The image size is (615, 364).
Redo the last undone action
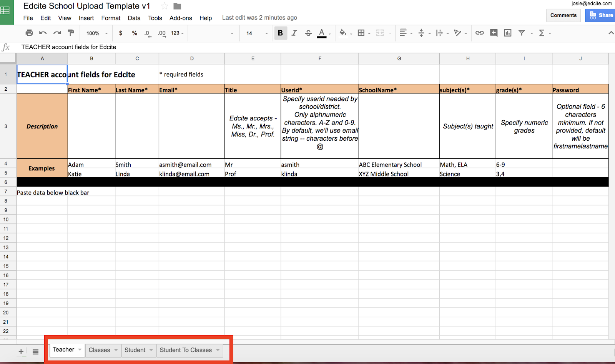click(x=57, y=33)
